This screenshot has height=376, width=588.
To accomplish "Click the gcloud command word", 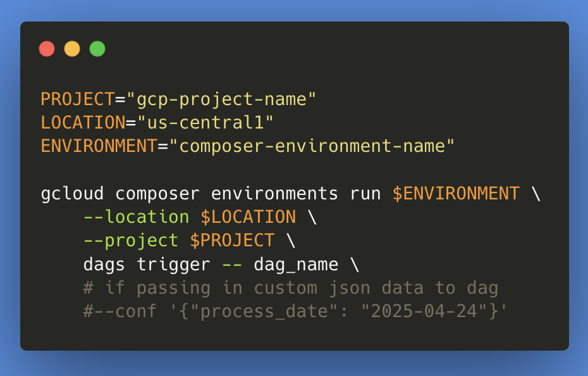I will [72, 194].
